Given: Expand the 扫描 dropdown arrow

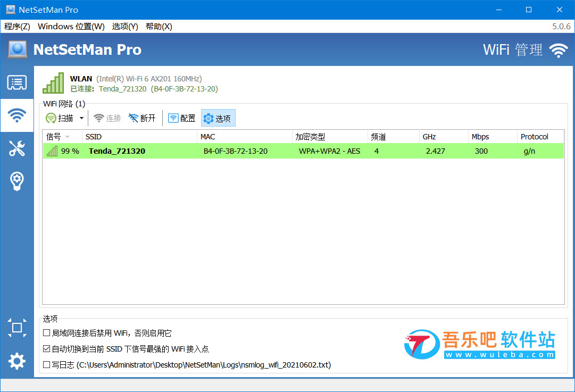Looking at the screenshot, I should pos(81,118).
